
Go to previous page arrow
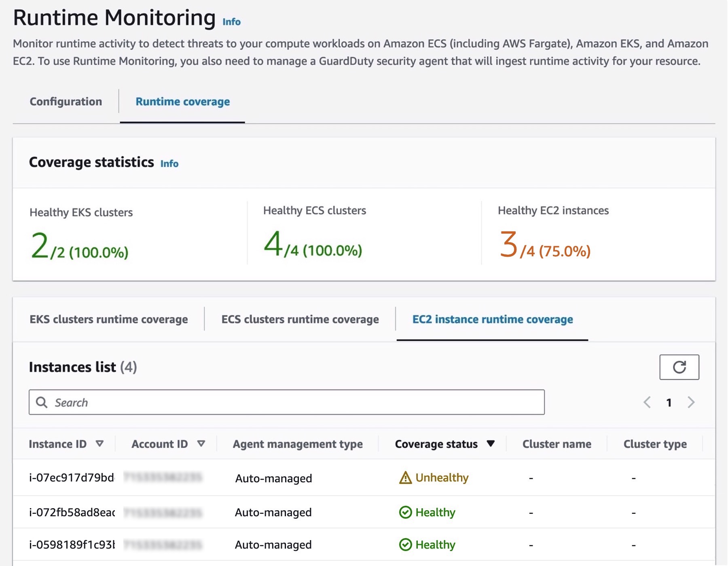647,402
